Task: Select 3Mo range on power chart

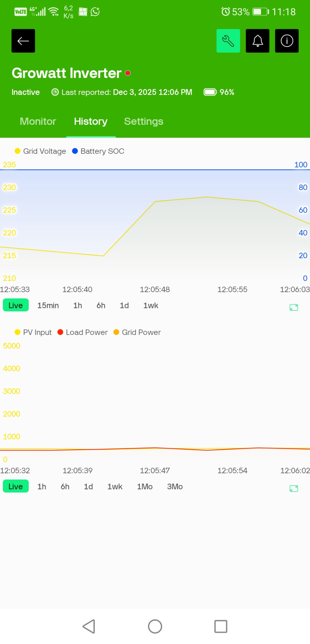Action: click(x=175, y=486)
